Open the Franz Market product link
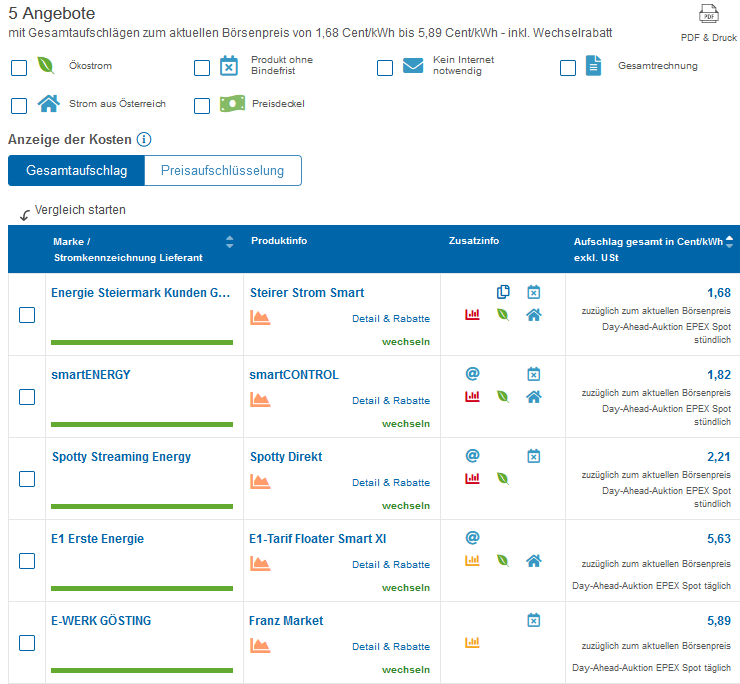This screenshot has width=740, height=684. click(x=286, y=621)
